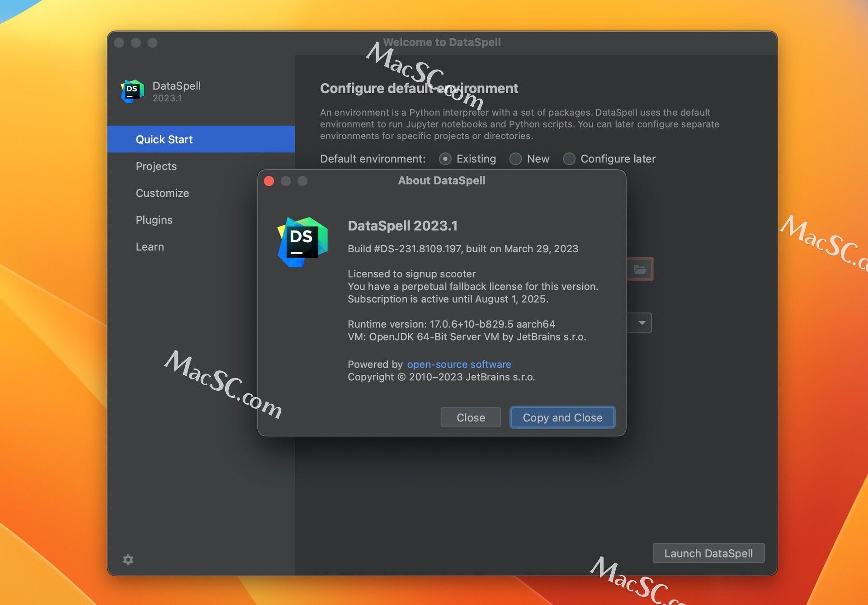Close About DataSpell with red button
868x605 pixels.
(x=269, y=181)
